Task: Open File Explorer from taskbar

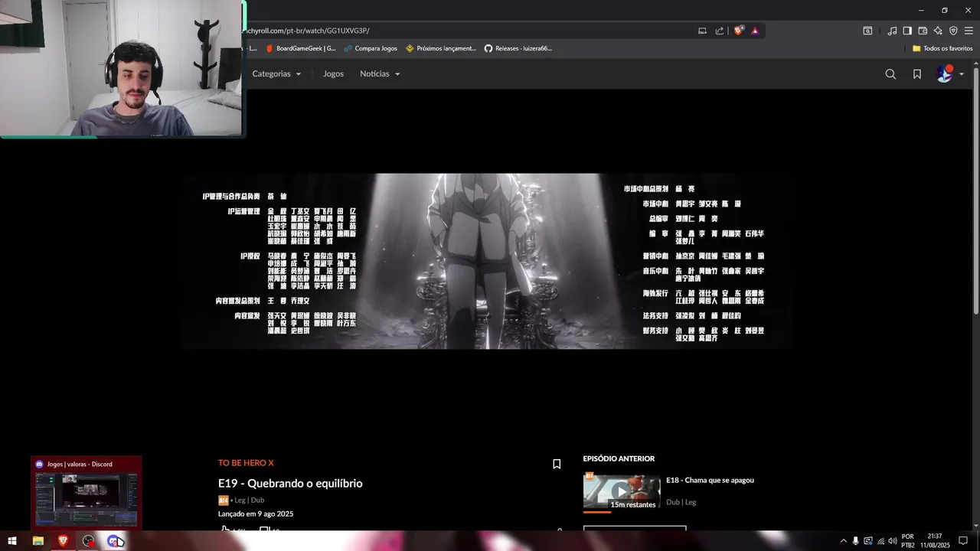Action: pos(38,541)
